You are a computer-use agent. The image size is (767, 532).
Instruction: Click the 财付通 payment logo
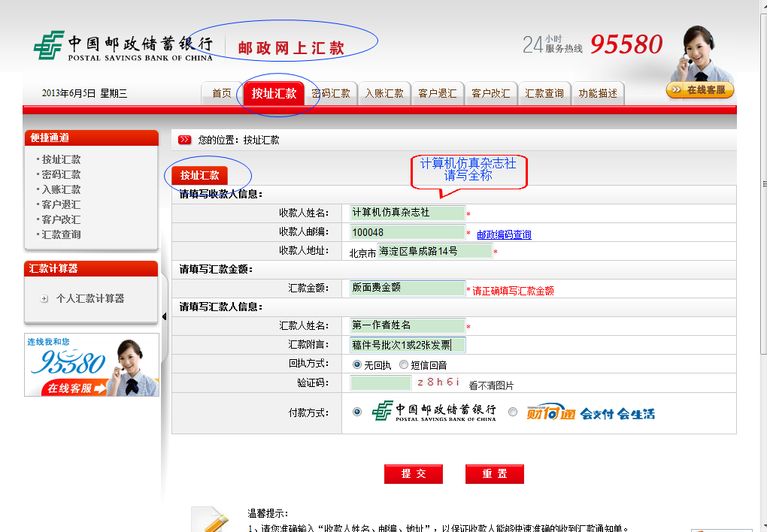click(590, 413)
